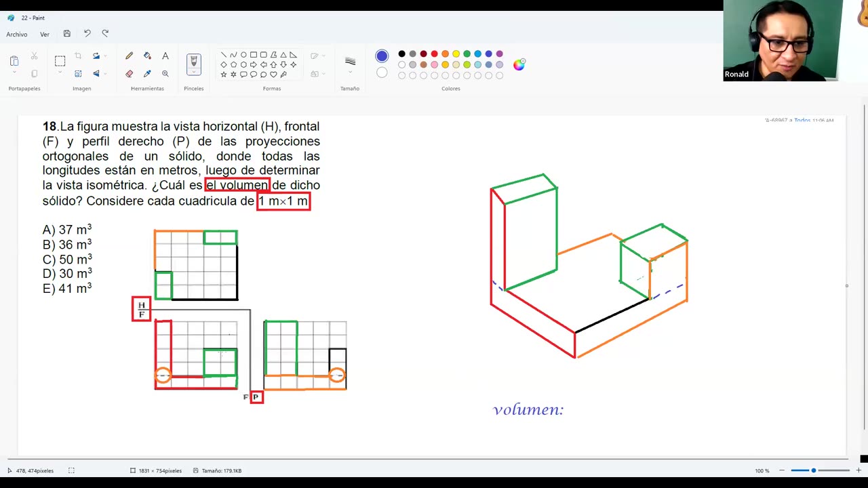The image size is (868, 488).
Task: Click the vertical canvas scrollbar
Action: pos(865,268)
